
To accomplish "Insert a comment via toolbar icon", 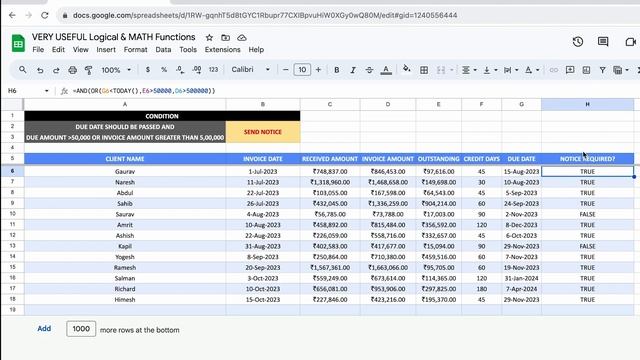I will pyautogui.click(x=570, y=70).
